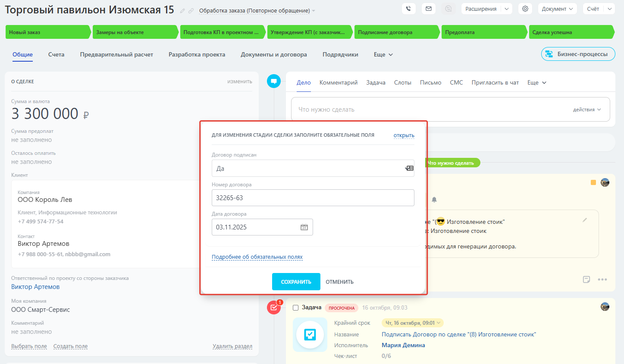This screenshot has width=624, height=364.
Task: Click изменить in О сделке section
Action: click(x=240, y=82)
